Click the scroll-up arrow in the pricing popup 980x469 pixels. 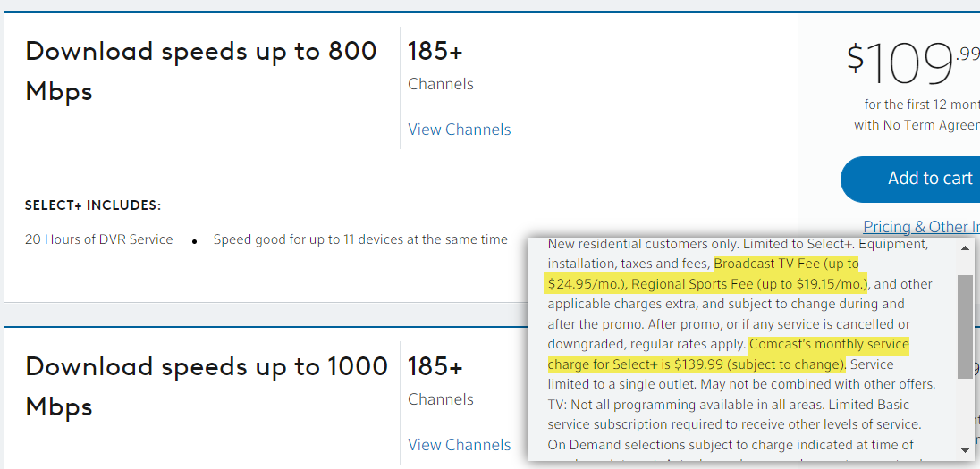[x=965, y=246]
